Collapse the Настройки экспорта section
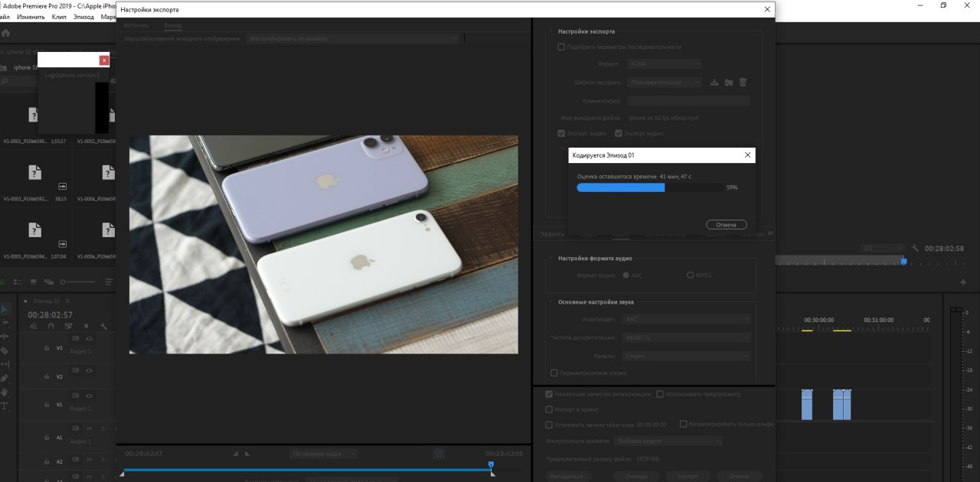The image size is (980, 482). [550, 31]
